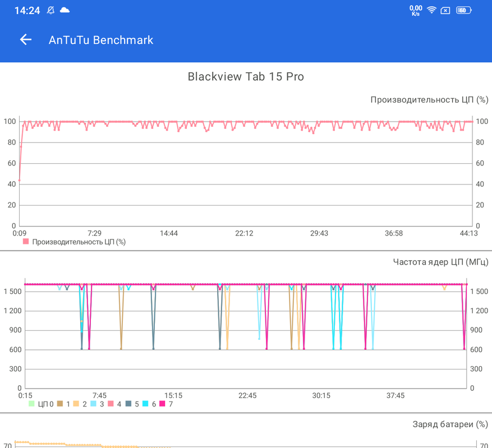Tap the 0:09 start time label
This screenshot has width=492, height=448.
pos(20,233)
